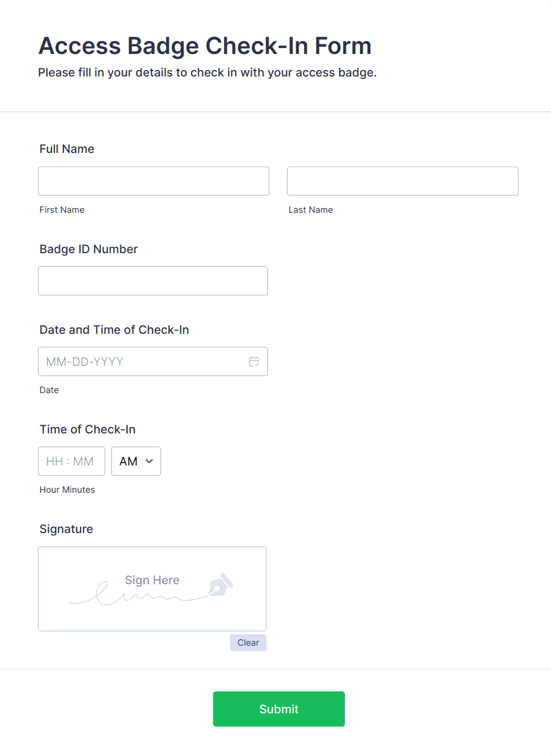Submit the check-in form
Image resolution: width=551 pixels, height=756 pixels.
(278, 709)
